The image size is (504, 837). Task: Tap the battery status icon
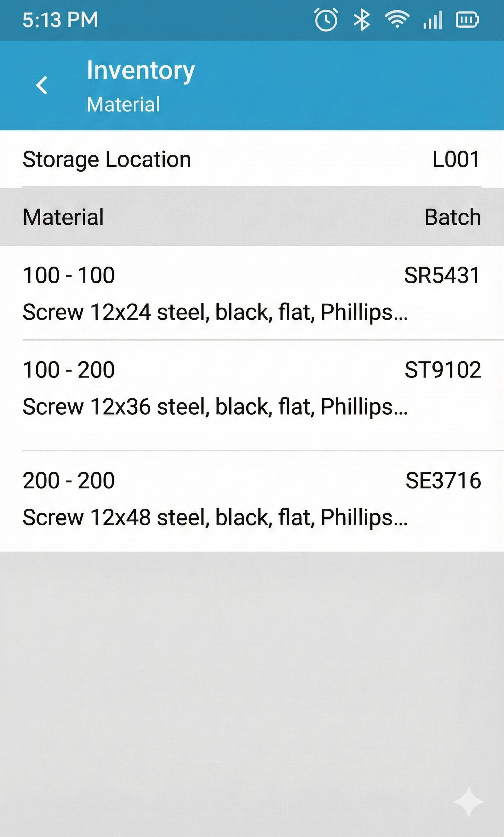467,20
